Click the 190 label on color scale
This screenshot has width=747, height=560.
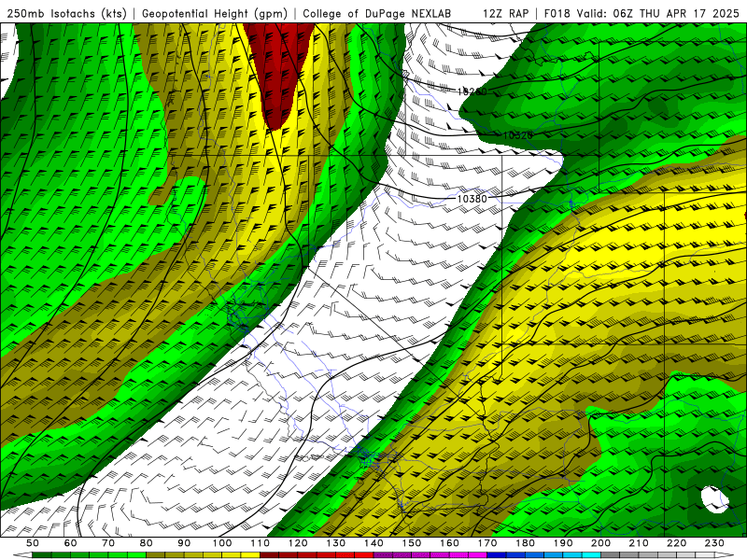tap(563, 543)
